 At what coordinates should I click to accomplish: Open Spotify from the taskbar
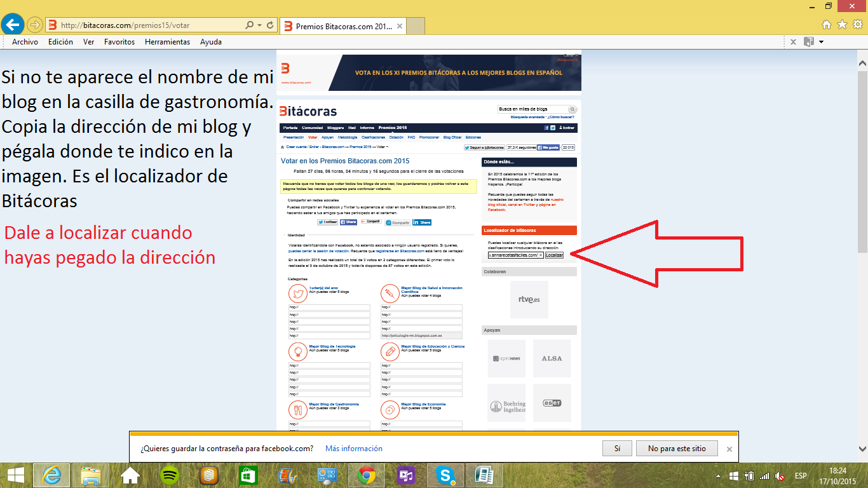pos(170,475)
